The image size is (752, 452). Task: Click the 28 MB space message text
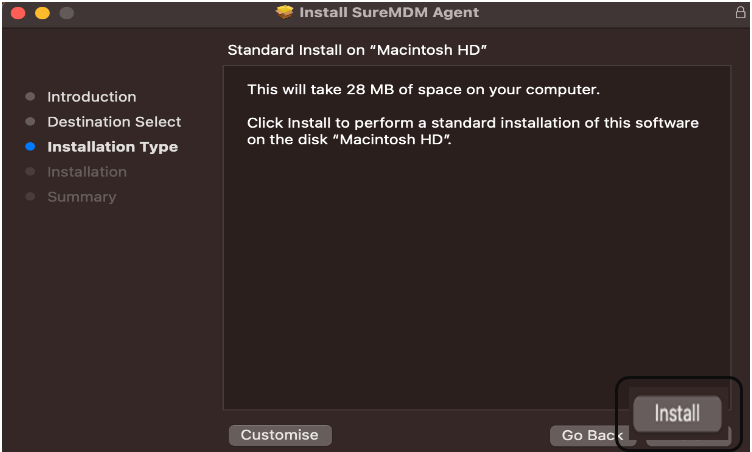click(x=423, y=90)
